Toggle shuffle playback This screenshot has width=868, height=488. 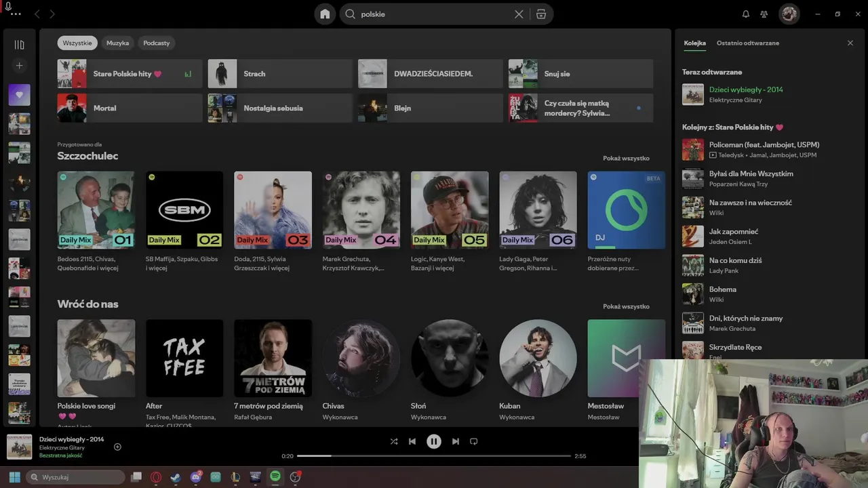coord(394,441)
